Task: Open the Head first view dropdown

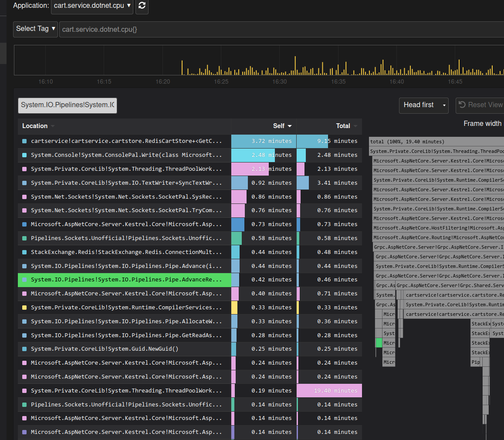Action: [424, 105]
